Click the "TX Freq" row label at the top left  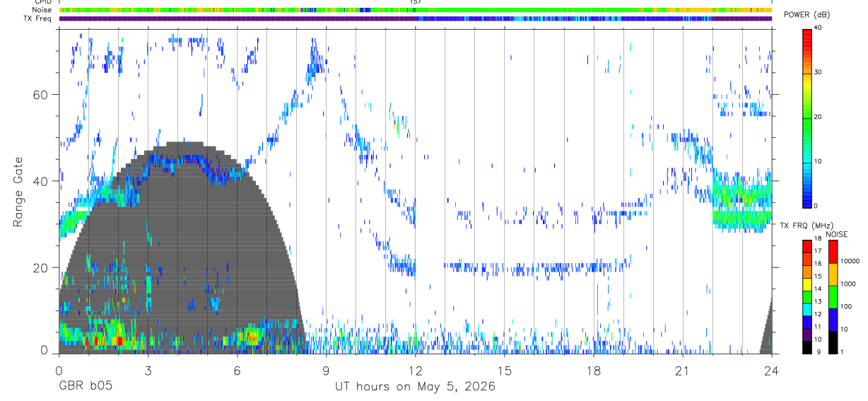pyautogui.click(x=39, y=18)
